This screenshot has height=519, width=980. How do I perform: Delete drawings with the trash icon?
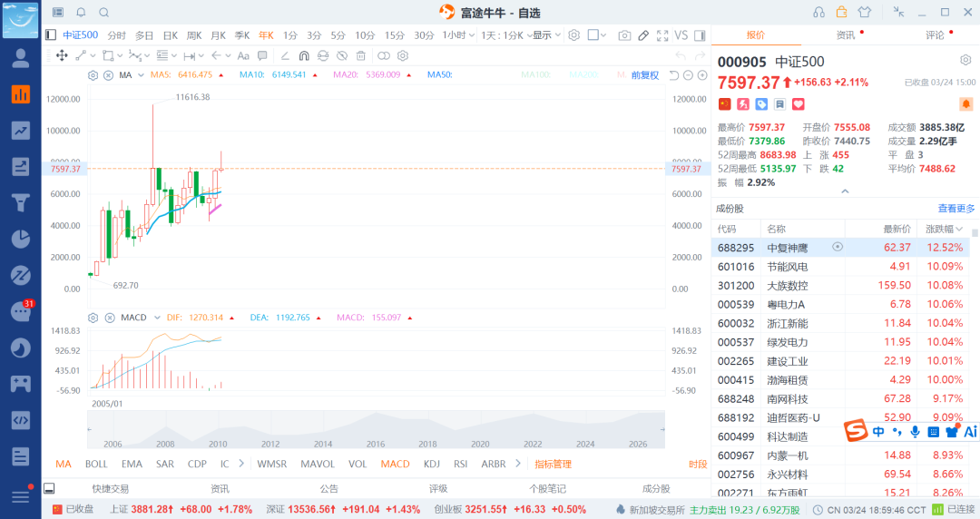point(360,55)
